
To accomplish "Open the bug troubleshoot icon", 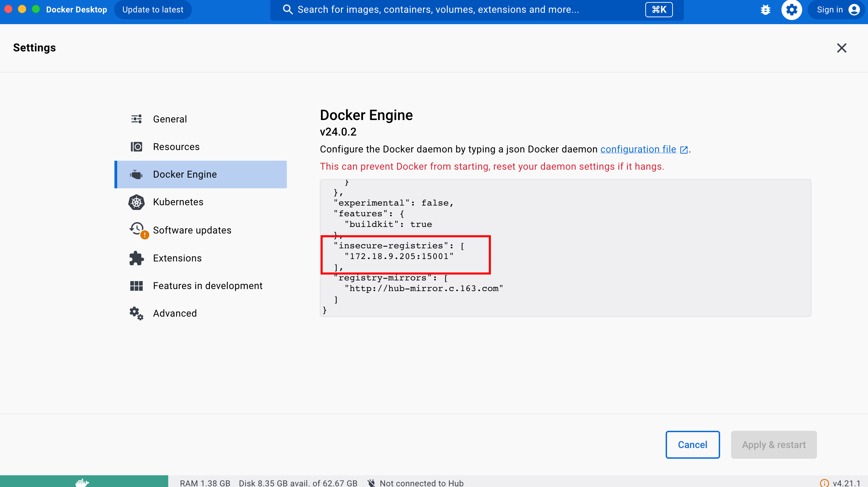I will (x=765, y=10).
